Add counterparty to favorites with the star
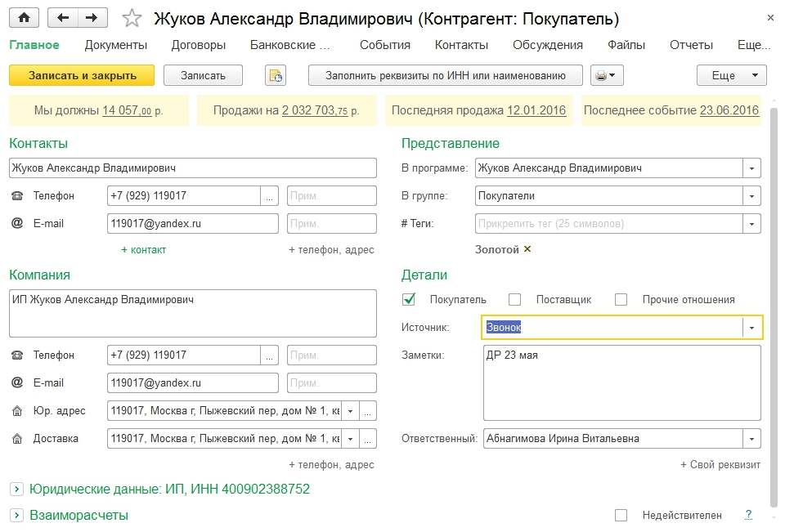 point(132,18)
